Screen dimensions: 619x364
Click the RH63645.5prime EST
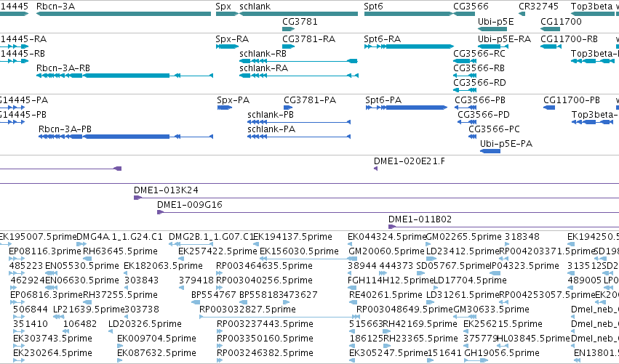(87, 259)
